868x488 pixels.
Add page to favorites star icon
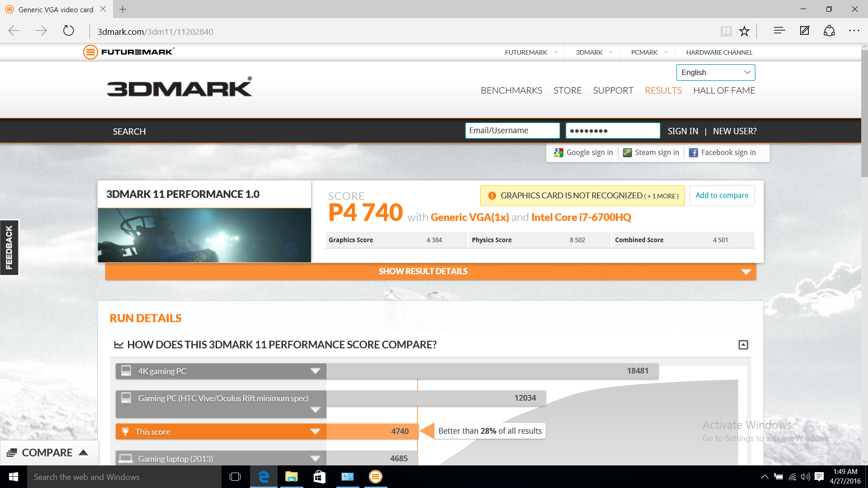click(744, 31)
